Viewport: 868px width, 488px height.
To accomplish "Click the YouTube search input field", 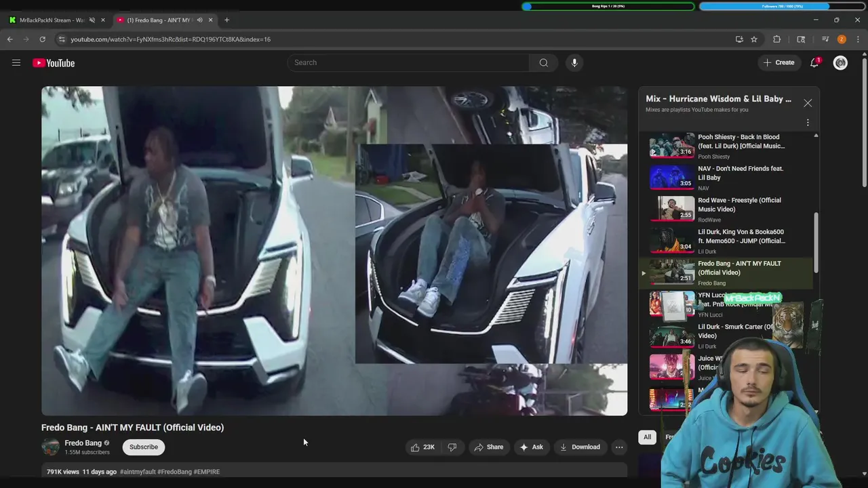I will pyautogui.click(x=408, y=62).
